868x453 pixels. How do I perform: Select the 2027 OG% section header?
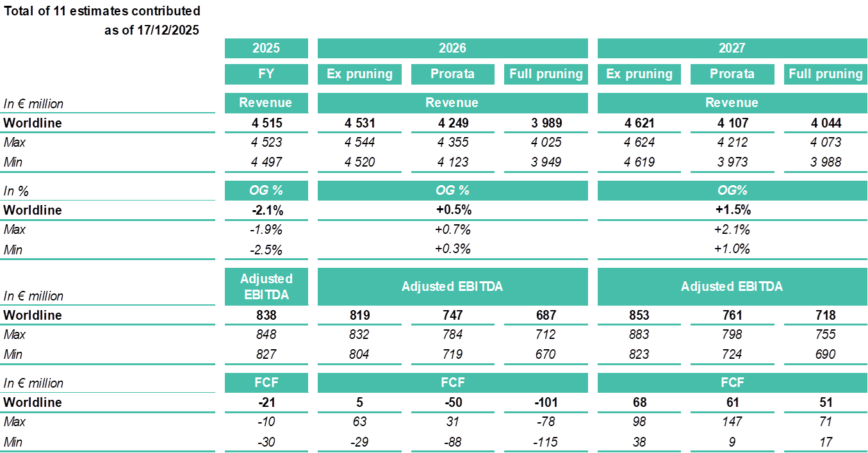(732, 190)
